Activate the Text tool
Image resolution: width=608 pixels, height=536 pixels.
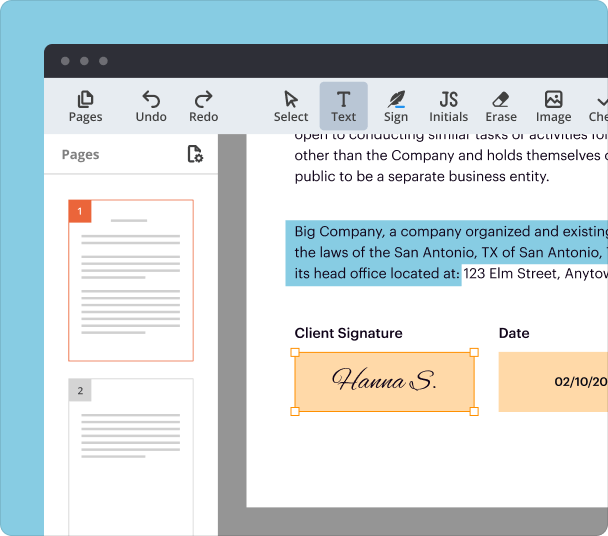point(343,106)
